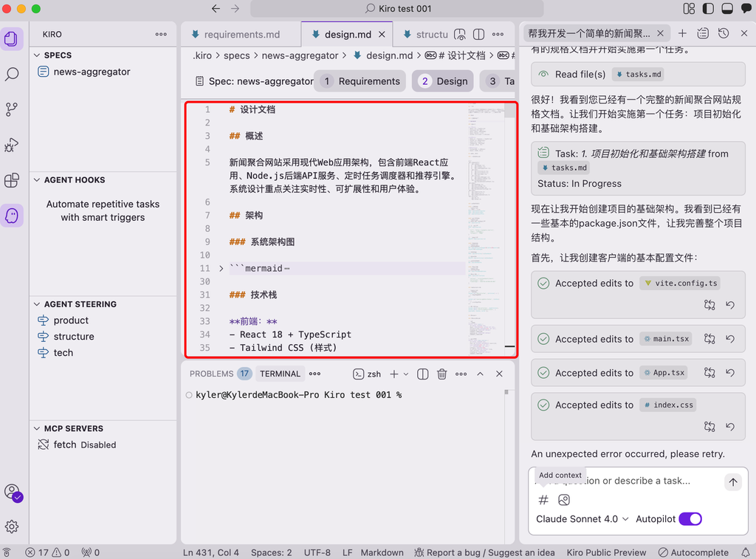View diff for App.tsx accepted edit
Screen dimensions: 756x559
pos(709,372)
